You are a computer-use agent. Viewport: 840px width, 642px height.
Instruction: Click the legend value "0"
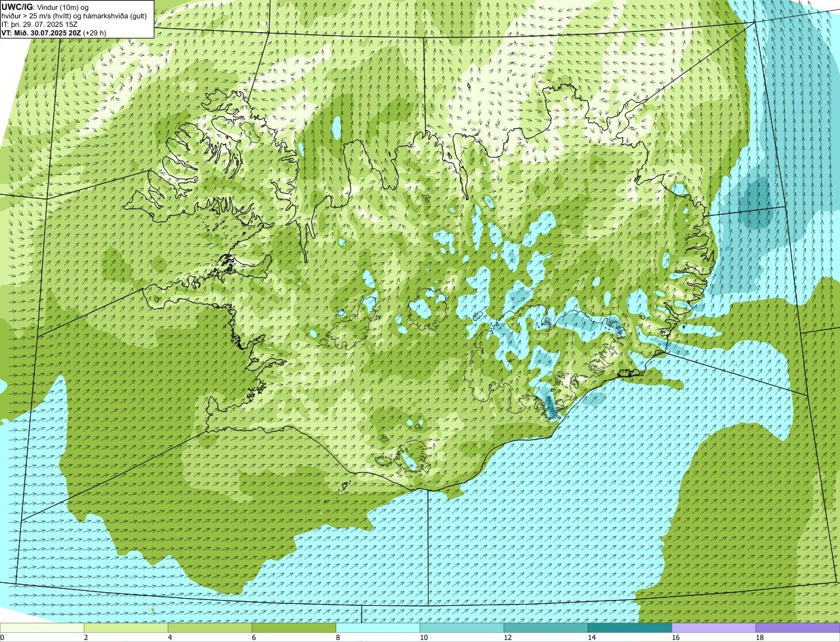pyautogui.click(x=2, y=637)
